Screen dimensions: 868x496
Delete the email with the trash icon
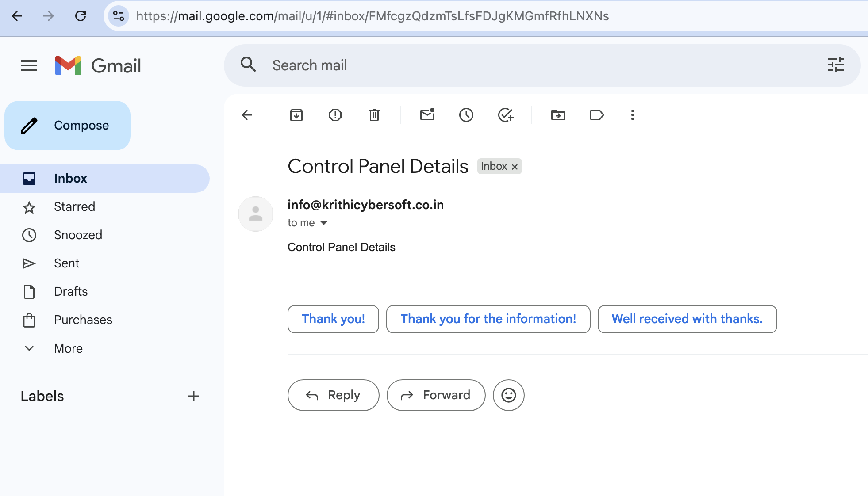coord(374,115)
